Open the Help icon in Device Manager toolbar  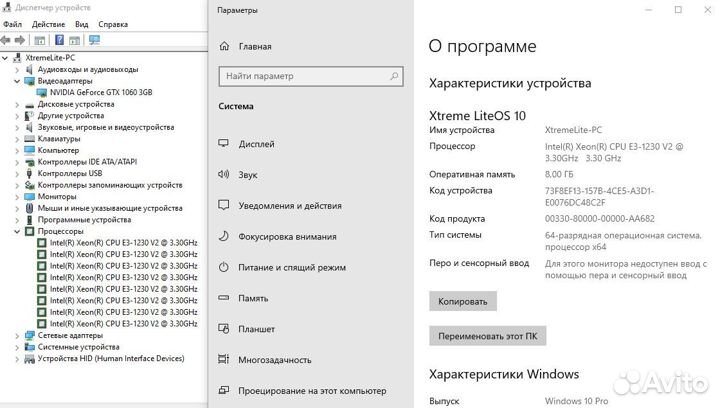(59, 40)
